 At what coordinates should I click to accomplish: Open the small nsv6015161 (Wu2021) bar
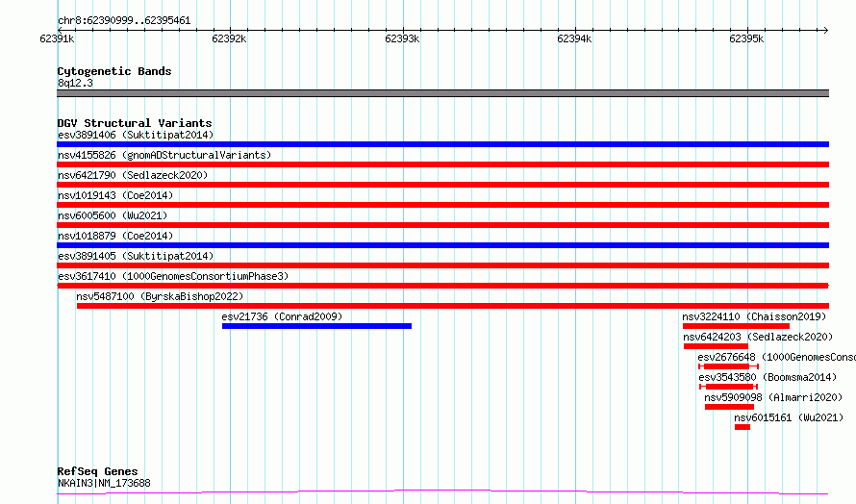(743, 427)
